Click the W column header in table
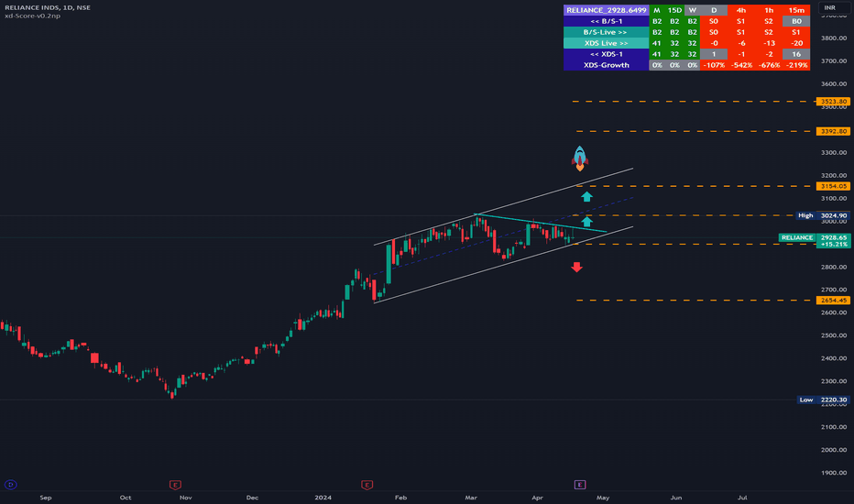 pos(692,10)
